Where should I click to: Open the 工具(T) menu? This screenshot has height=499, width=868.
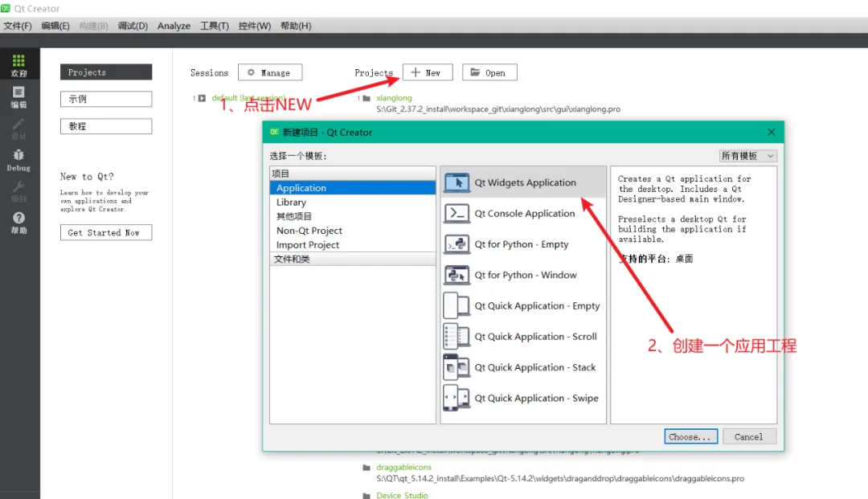click(x=215, y=26)
